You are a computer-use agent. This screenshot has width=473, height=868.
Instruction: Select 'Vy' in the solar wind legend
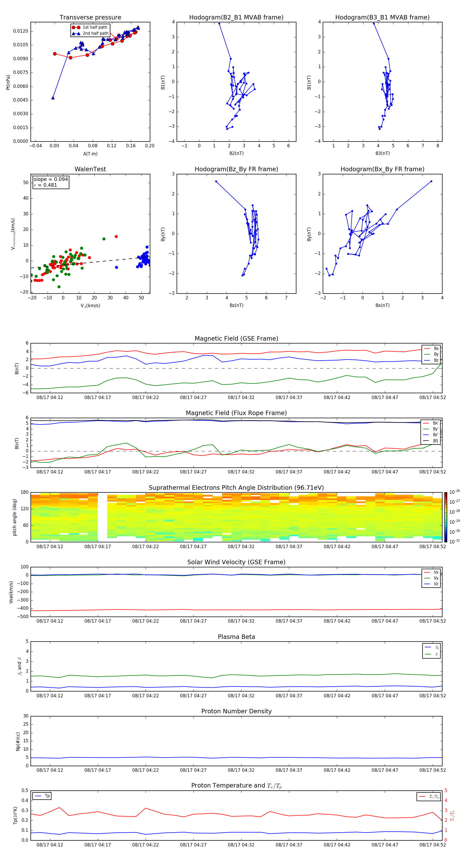431,578
